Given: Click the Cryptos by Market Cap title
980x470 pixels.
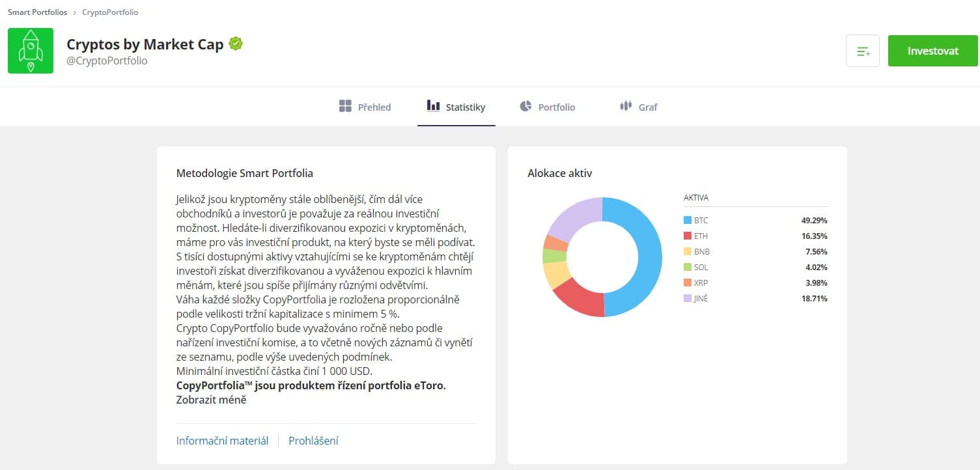Looking at the screenshot, I should [x=145, y=44].
